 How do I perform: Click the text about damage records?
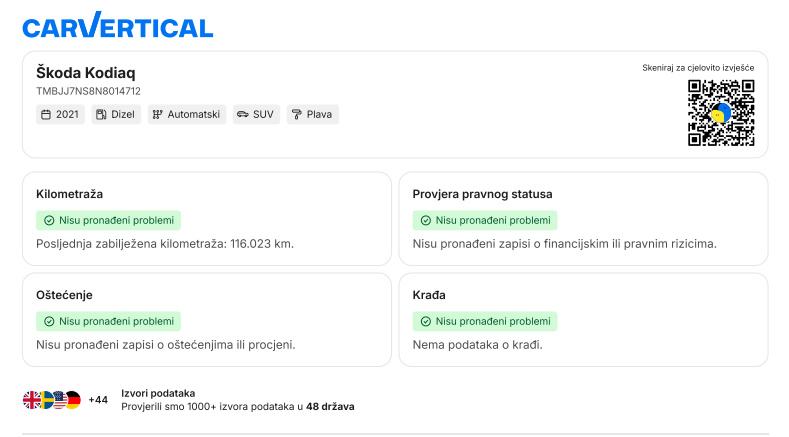pyautogui.click(x=166, y=345)
